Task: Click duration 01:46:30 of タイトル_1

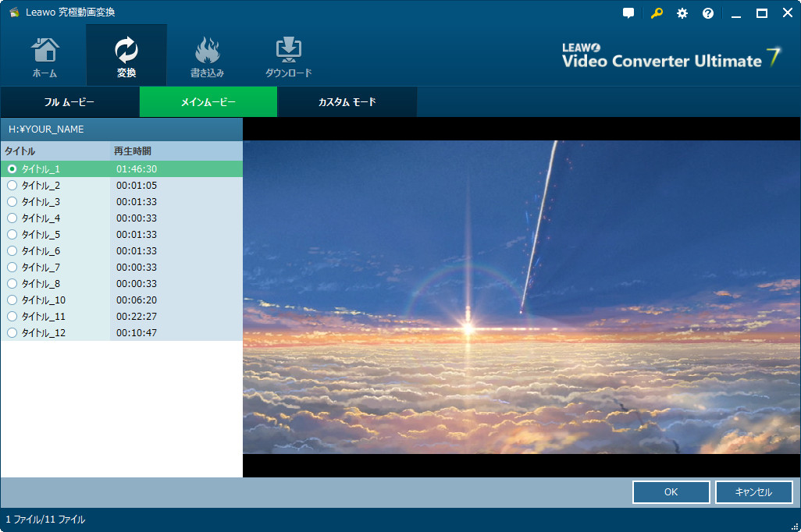Action: coord(137,169)
